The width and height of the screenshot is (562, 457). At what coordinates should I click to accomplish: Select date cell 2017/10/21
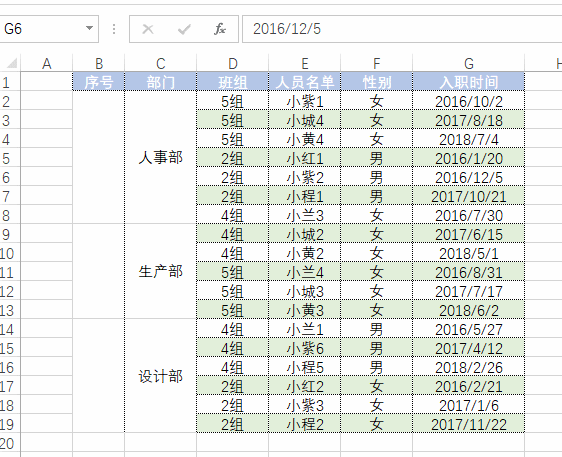click(469, 196)
